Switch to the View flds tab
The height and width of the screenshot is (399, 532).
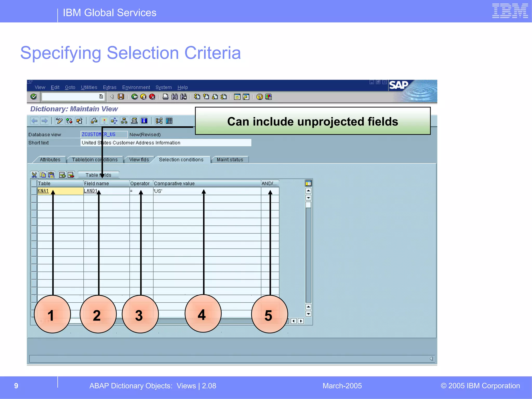point(139,160)
